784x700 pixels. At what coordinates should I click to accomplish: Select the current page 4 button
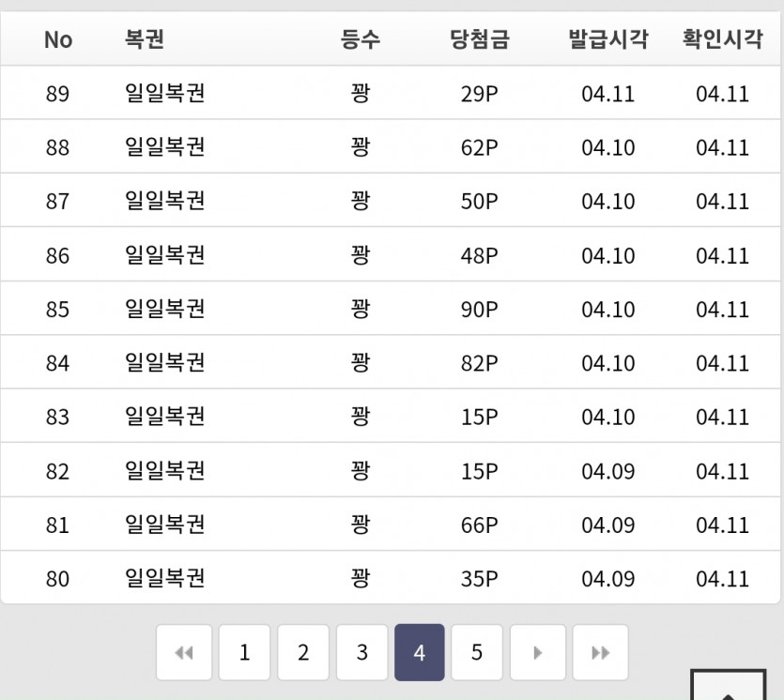(420, 652)
